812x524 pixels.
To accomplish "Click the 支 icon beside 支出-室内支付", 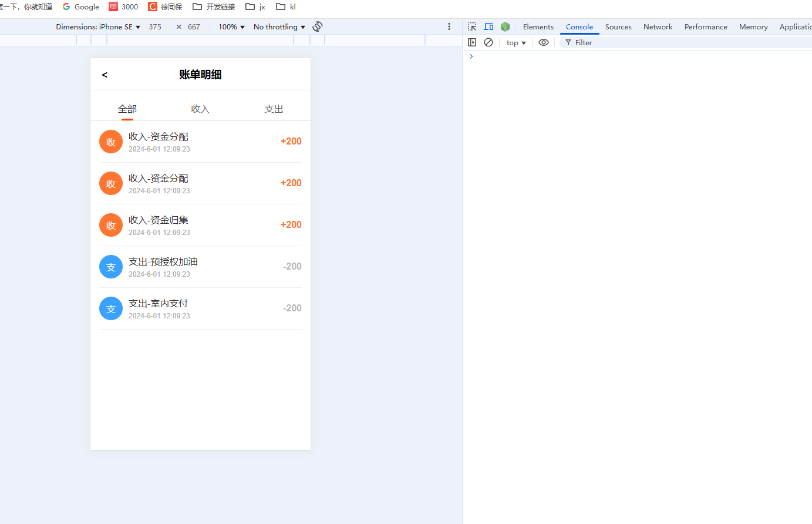I will tap(111, 308).
